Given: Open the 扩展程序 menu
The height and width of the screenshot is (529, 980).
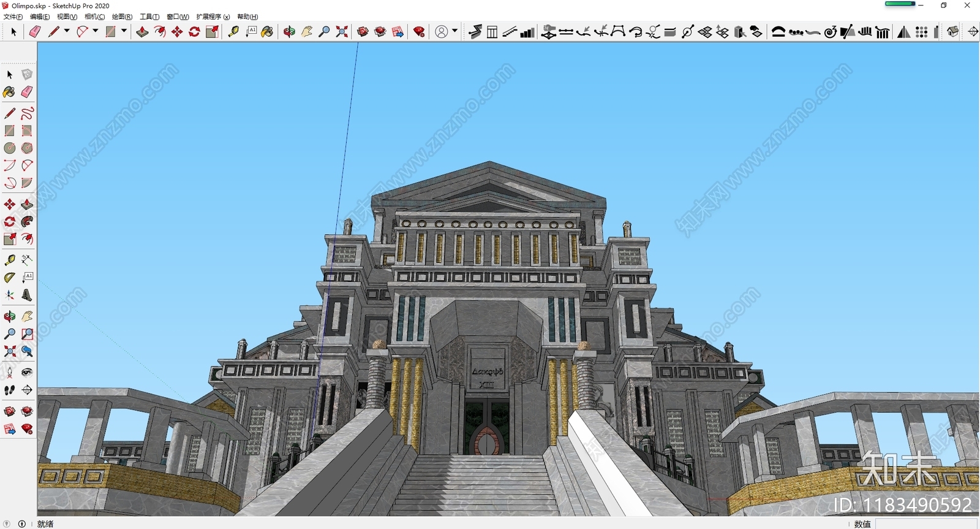Looking at the screenshot, I should coord(213,17).
